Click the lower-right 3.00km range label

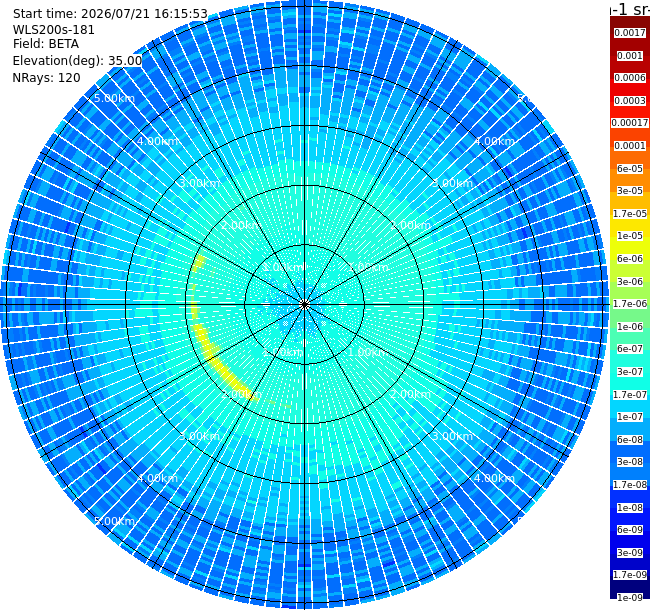coord(452,436)
